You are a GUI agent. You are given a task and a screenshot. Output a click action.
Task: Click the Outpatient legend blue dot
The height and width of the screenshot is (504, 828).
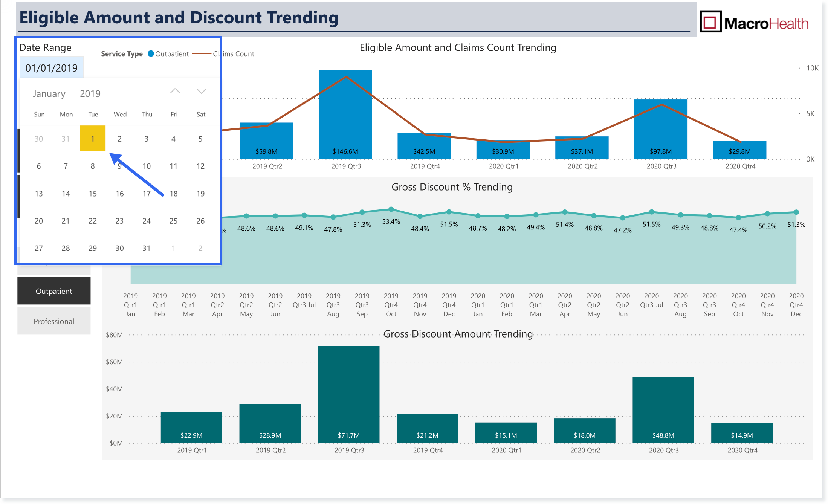(x=151, y=53)
